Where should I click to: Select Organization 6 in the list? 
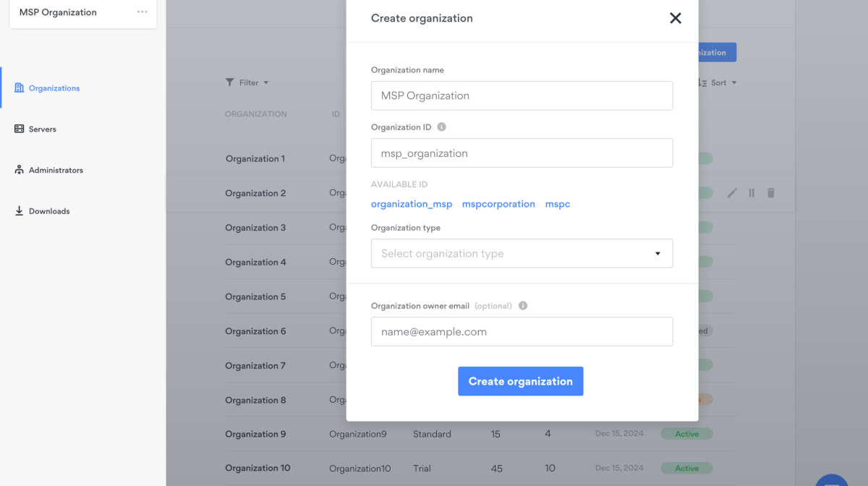(x=255, y=331)
